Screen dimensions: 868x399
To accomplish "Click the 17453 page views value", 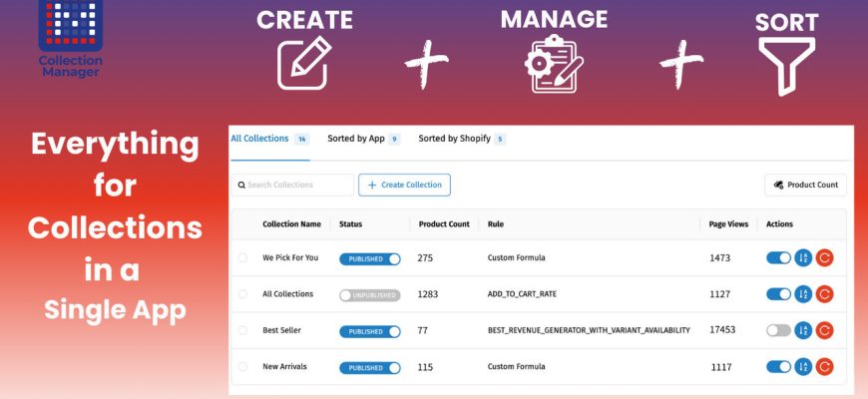I will tap(722, 330).
